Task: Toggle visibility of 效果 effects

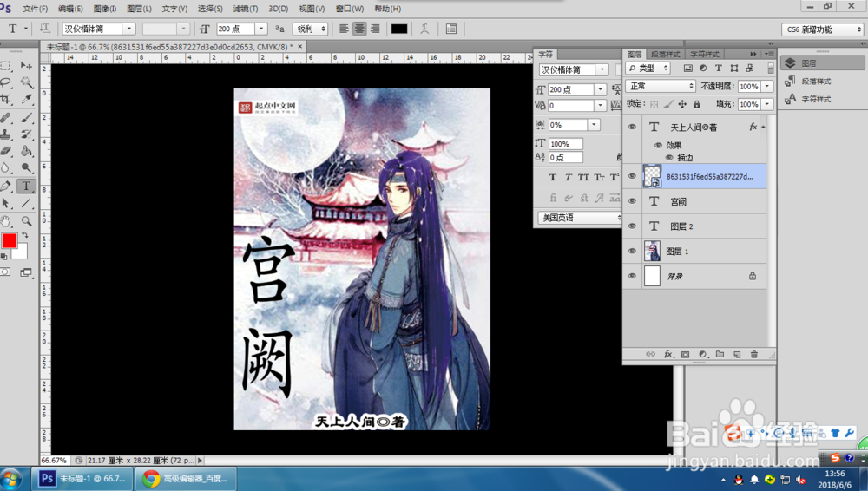Action: pyautogui.click(x=658, y=145)
